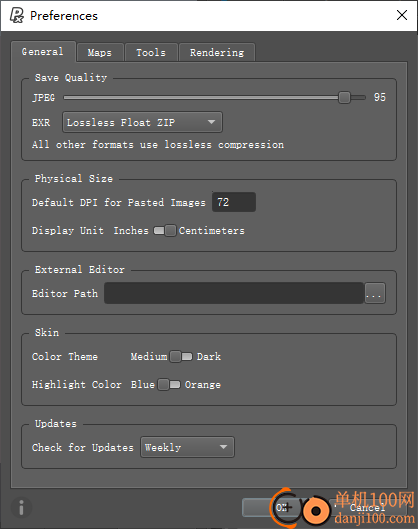The height and width of the screenshot is (529, 418).
Task: Toggle Display Unit between Inches and Centimeters
Action: point(165,230)
